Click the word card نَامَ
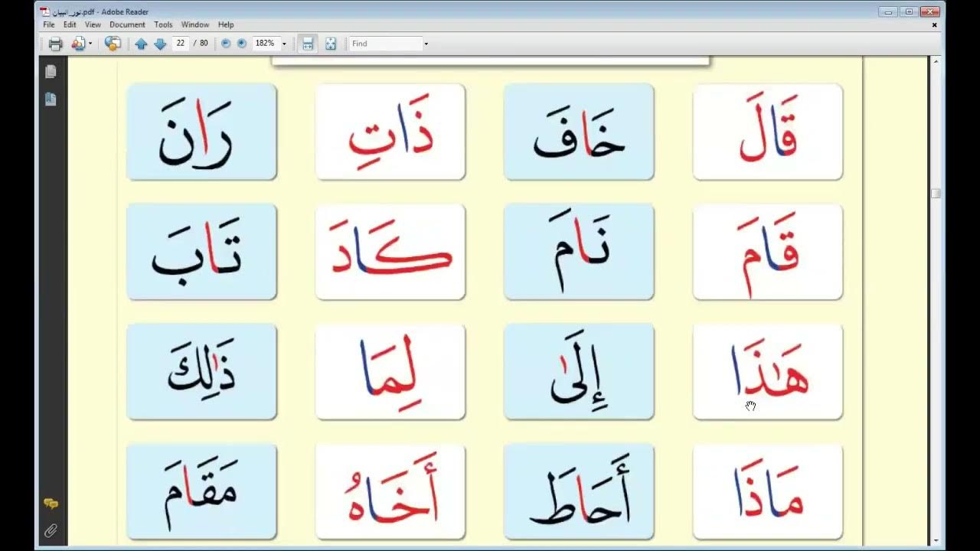 tap(579, 252)
